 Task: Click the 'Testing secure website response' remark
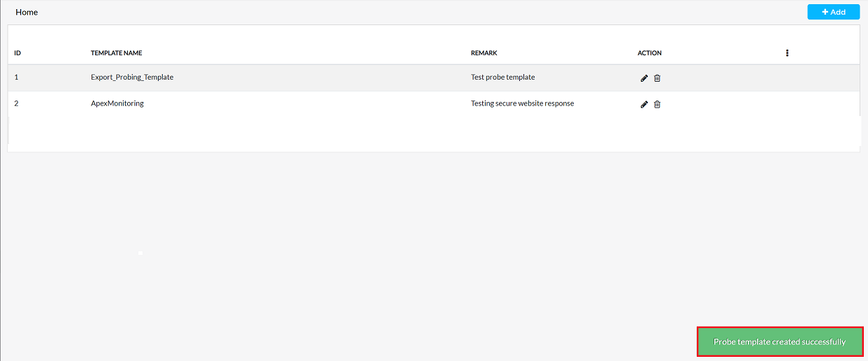[522, 104]
